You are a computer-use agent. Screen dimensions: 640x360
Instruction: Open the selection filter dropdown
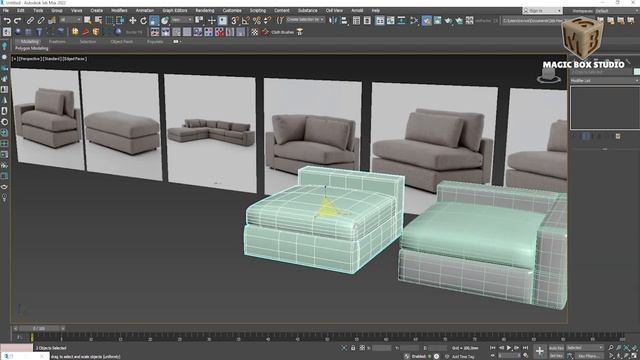click(70, 20)
